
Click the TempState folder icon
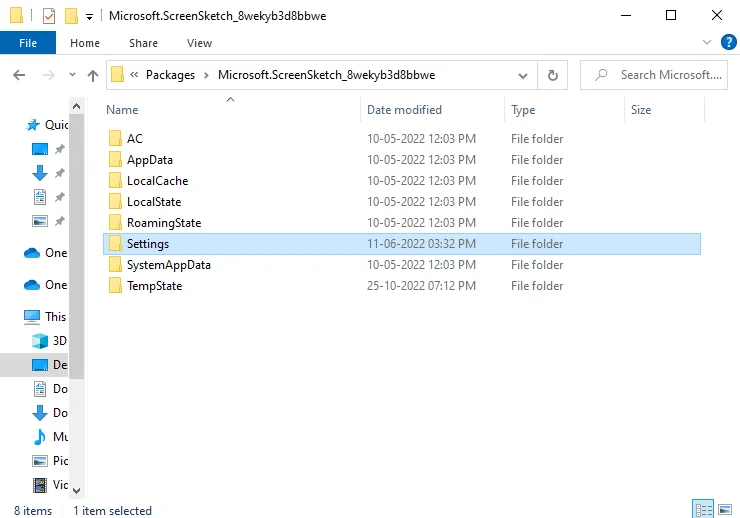pyautogui.click(x=115, y=285)
